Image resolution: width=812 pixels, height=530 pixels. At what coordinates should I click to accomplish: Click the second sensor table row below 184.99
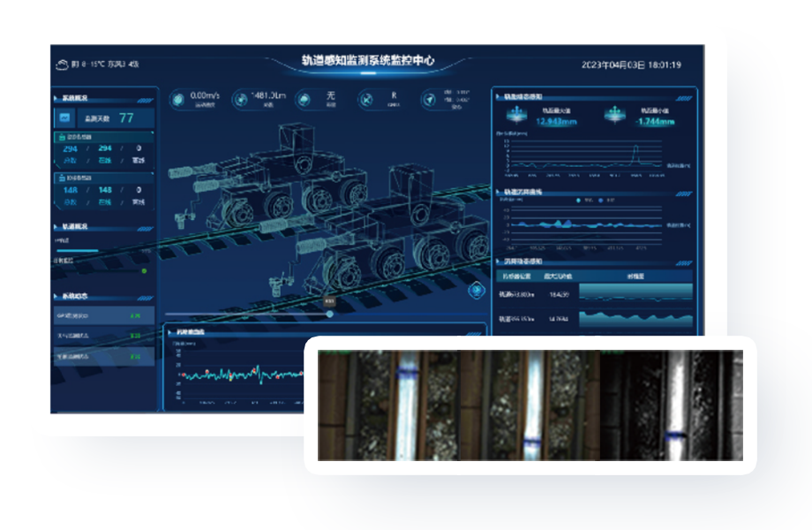pos(595,319)
